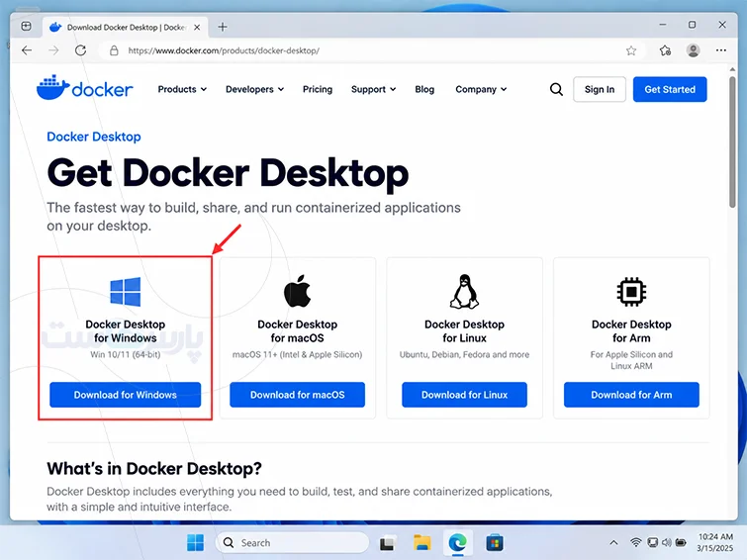The width and height of the screenshot is (747, 560).
Task: Click "What's in Docker Desktop?" heading
Action: (x=154, y=469)
